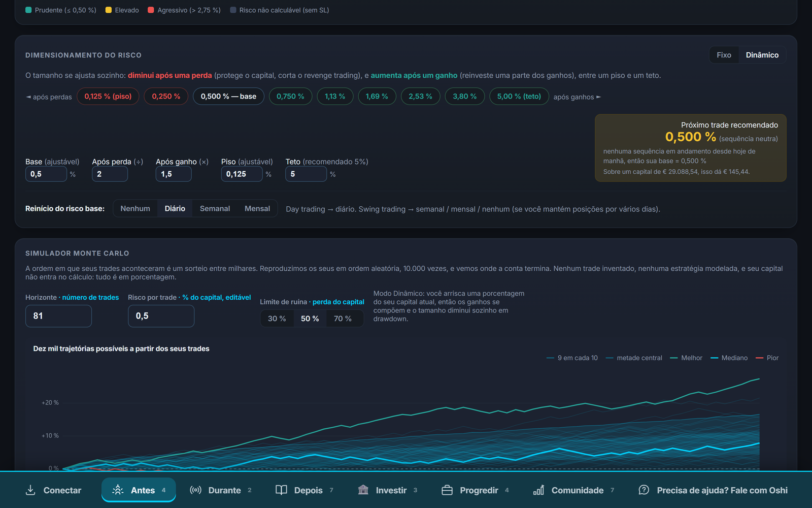Click the Conectar download icon
Image resolution: width=812 pixels, height=508 pixels.
coord(30,490)
